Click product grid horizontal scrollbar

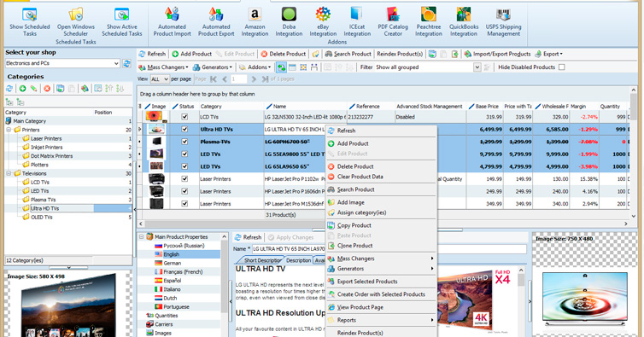(383, 224)
